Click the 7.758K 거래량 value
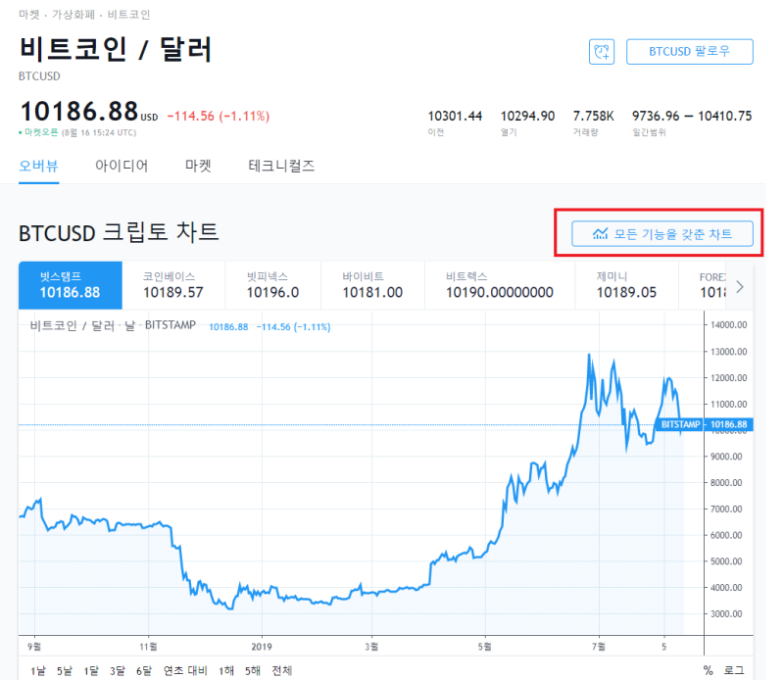The height and width of the screenshot is (680, 784). point(593,116)
